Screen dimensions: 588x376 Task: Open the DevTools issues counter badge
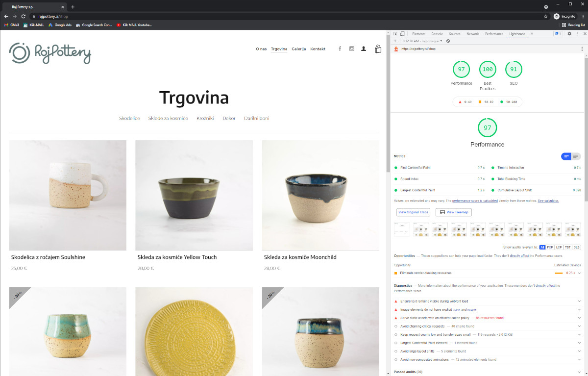(x=558, y=34)
